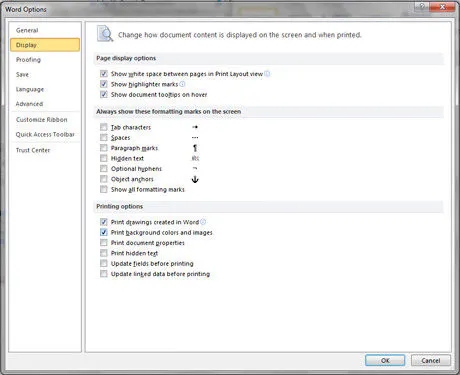Toggle Show highlighter marks checkbox
The width and height of the screenshot is (460, 375).
(x=104, y=84)
